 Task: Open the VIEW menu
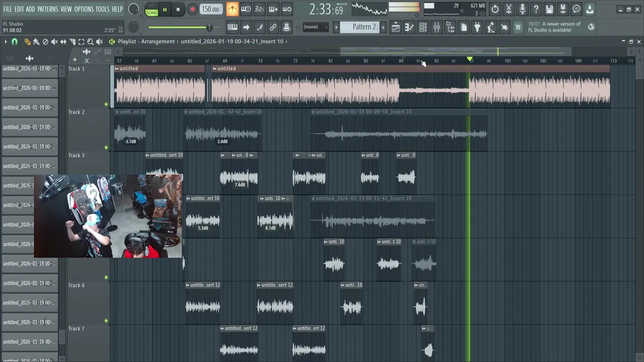66,9
